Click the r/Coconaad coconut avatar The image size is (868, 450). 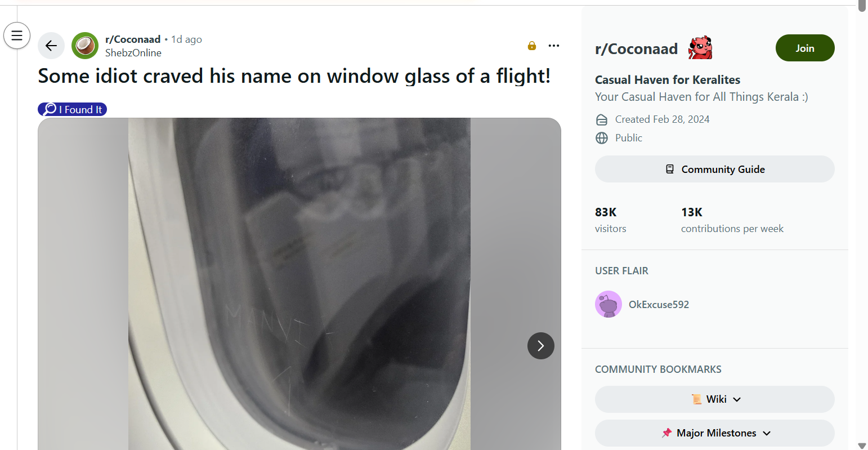click(85, 46)
